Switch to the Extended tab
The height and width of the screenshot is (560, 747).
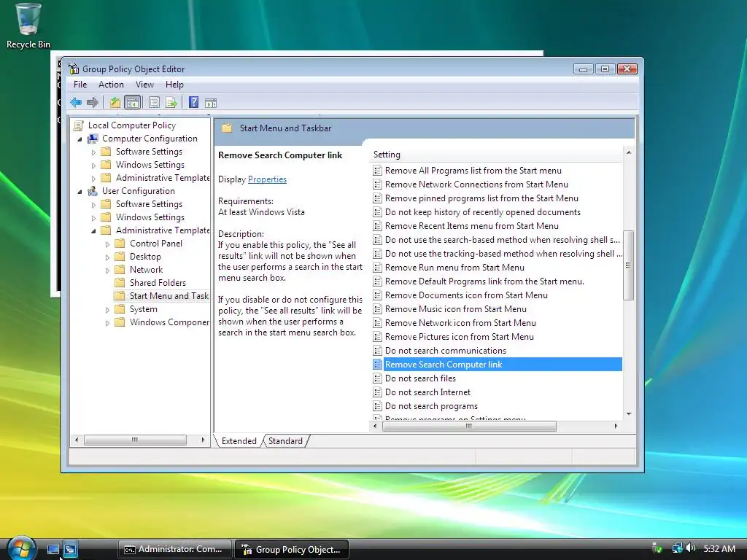239,441
